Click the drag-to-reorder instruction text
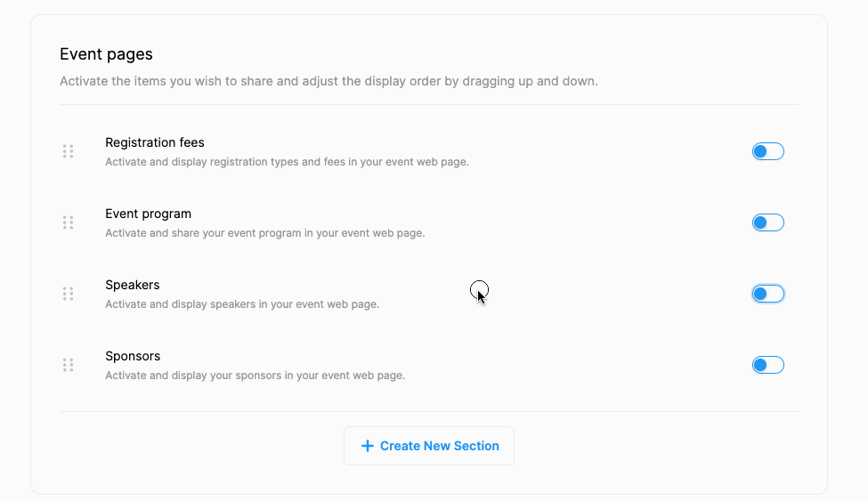 coord(329,81)
